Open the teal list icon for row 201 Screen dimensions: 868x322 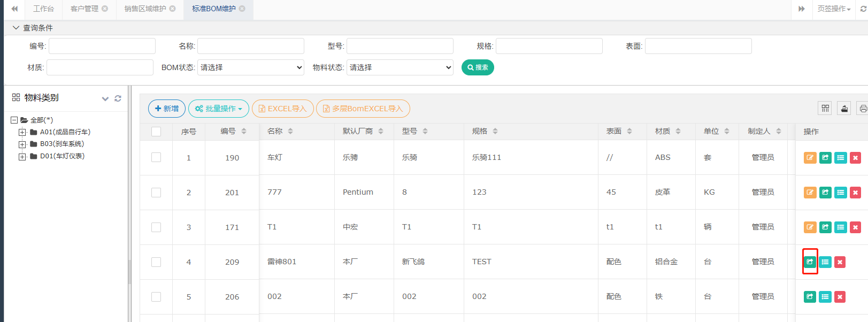pos(840,193)
